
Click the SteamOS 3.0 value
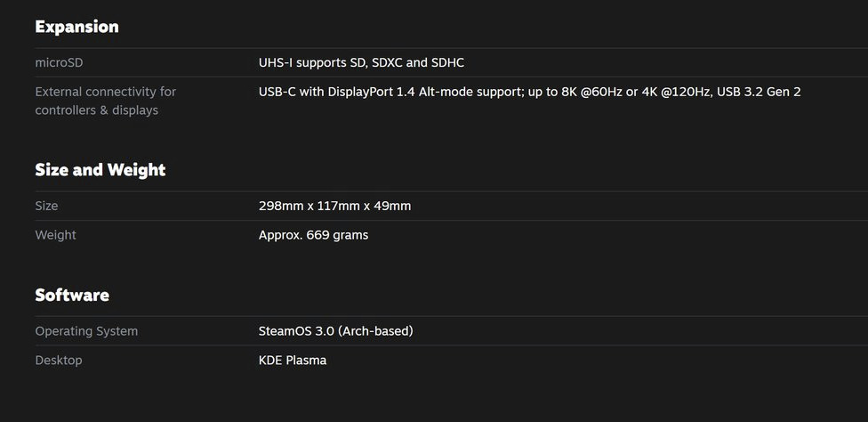click(295, 331)
